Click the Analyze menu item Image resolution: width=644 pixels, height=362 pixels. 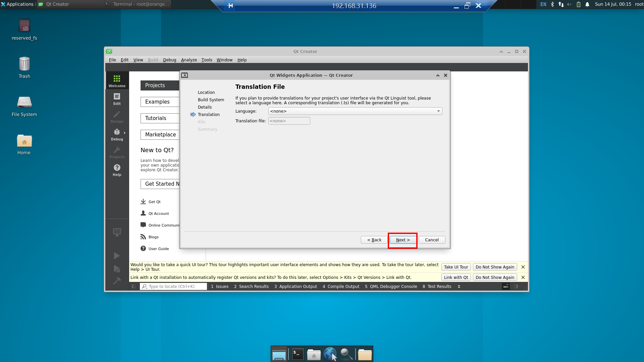pyautogui.click(x=189, y=60)
